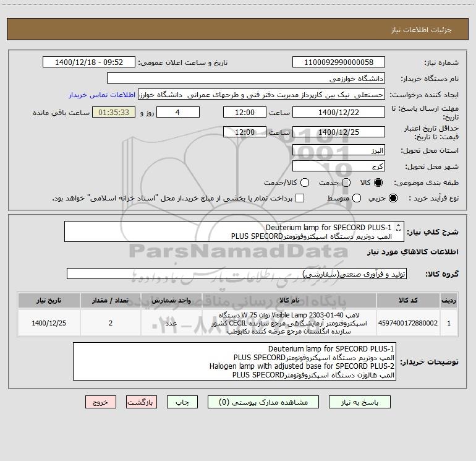Viewport: 476px width, 461px height.
Task: Click the response deadline date 1400/12/22
Action: click(x=339, y=112)
